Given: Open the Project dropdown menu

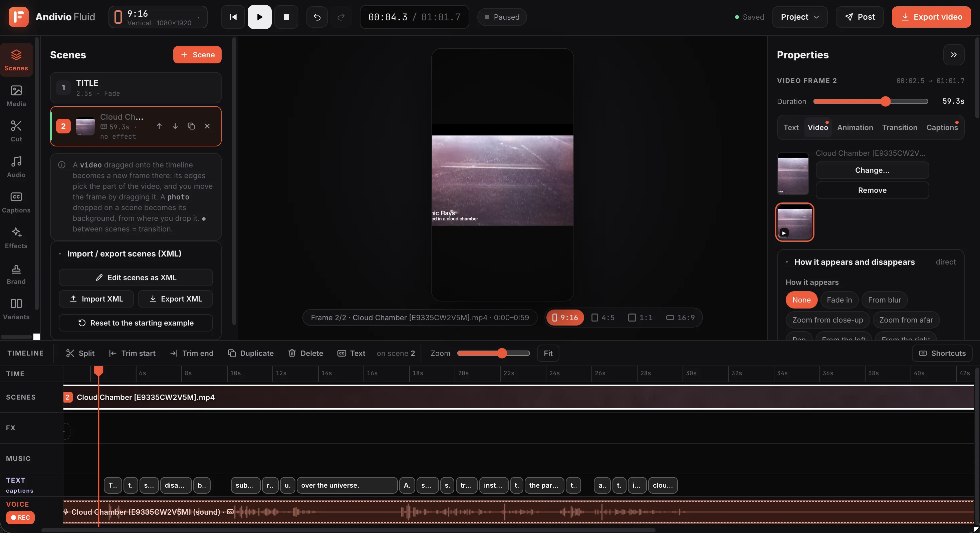Looking at the screenshot, I should click(x=800, y=17).
